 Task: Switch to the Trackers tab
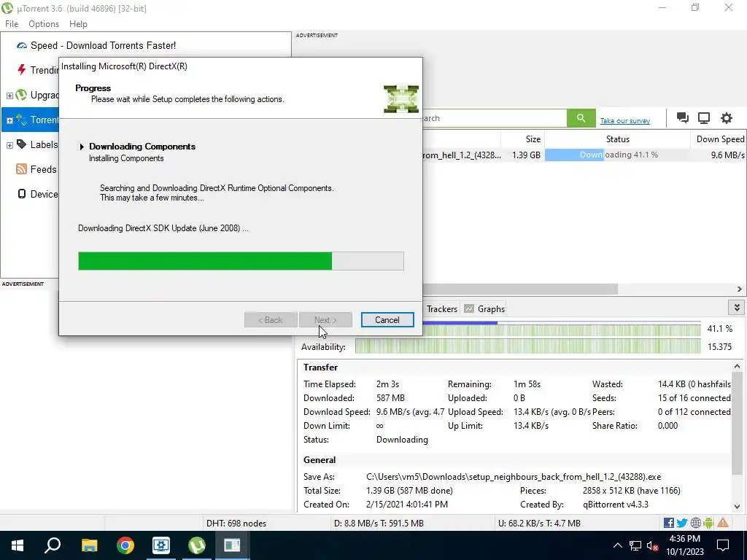pyautogui.click(x=441, y=309)
